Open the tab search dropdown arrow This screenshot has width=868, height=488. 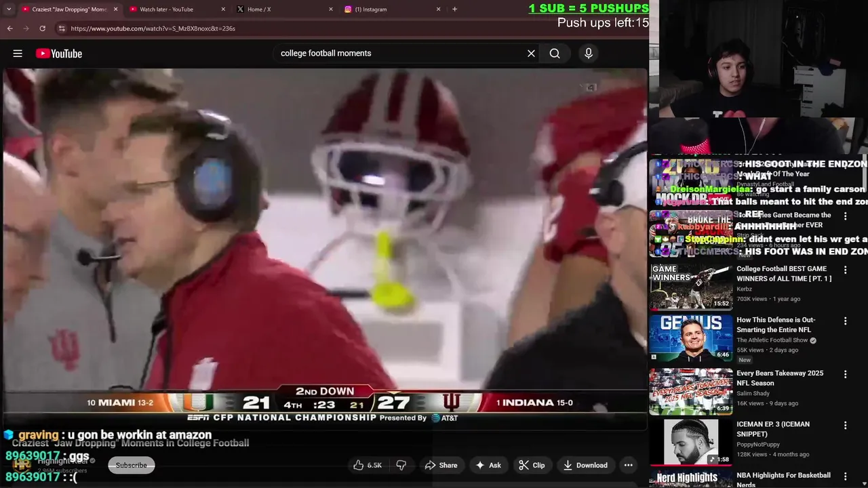[9, 9]
